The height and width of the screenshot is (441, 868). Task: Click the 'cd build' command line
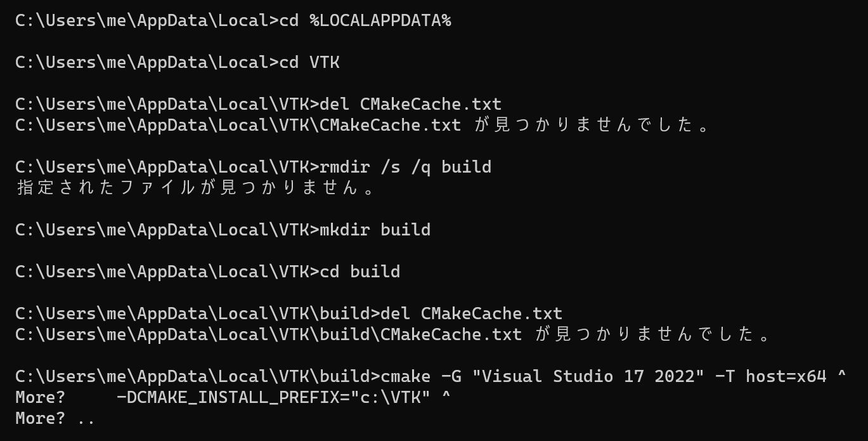[x=208, y=272]
